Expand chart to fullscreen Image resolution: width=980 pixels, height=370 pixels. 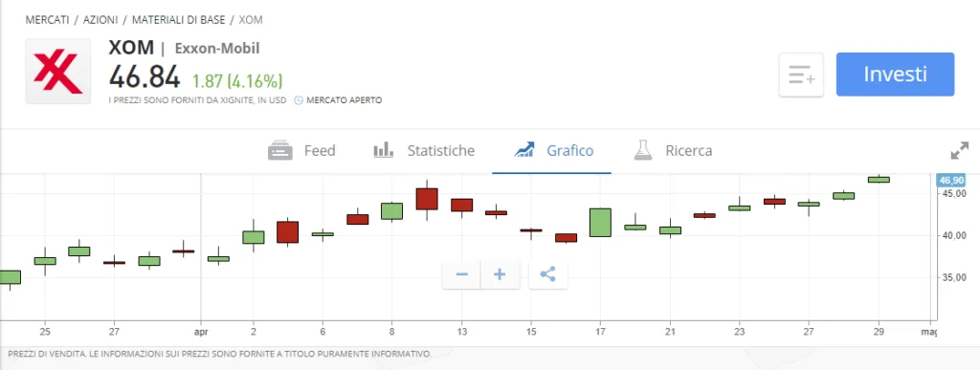coord(959,150)
